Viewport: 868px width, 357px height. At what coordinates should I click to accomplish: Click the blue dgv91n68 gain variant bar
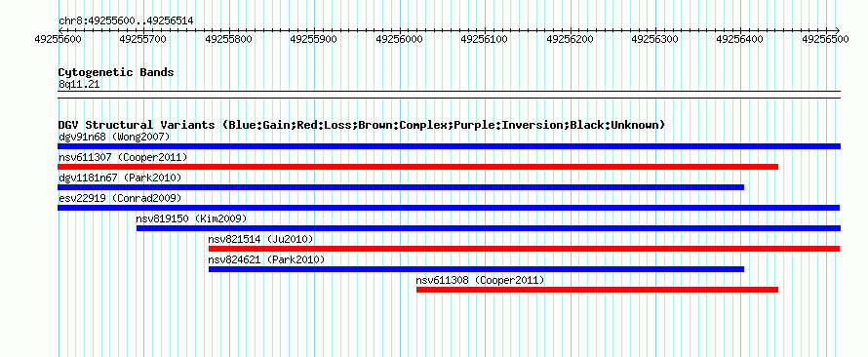point(449,146)
